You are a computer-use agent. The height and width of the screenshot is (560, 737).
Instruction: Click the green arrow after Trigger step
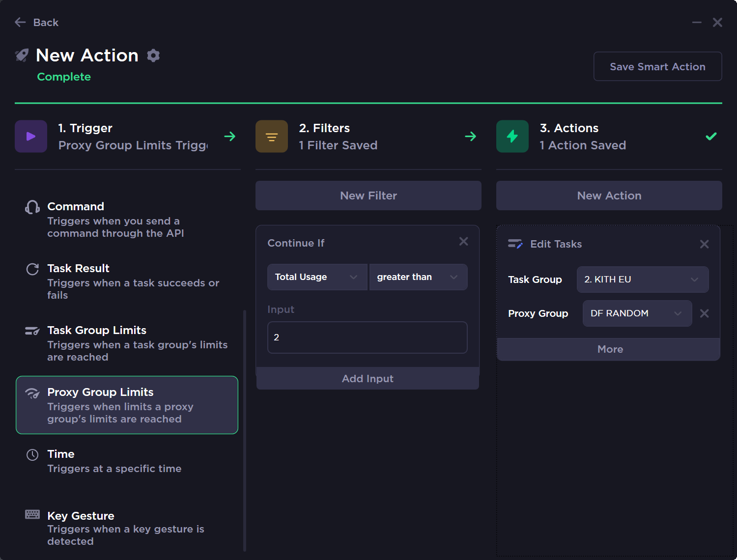(x=229, y=137)
